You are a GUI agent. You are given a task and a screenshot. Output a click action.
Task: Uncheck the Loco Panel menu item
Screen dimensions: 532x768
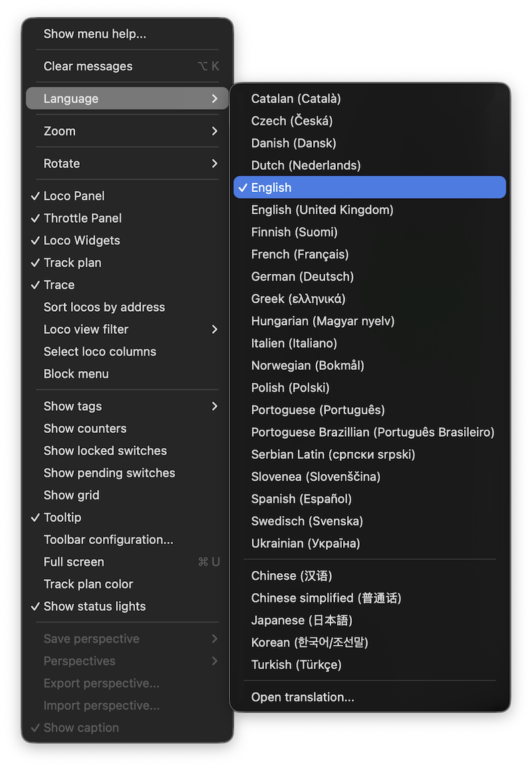tap(74, 196)
